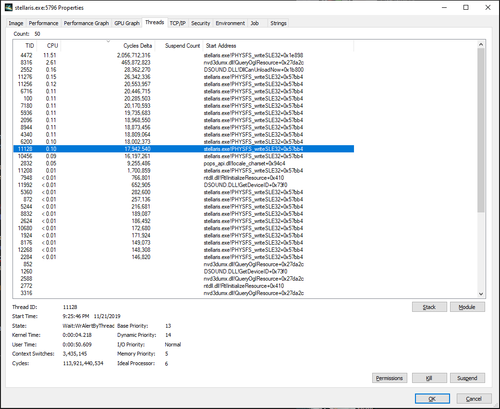Suspend the selected thread
500x409 pixels.
point(467,378)
